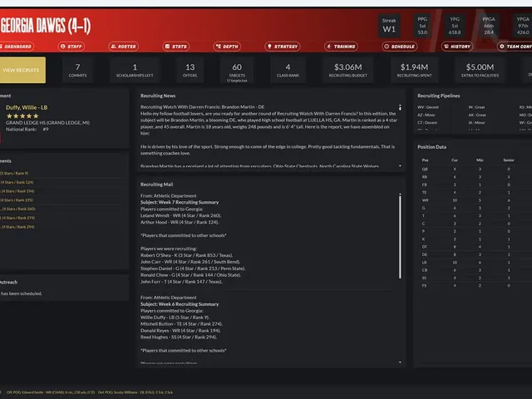
Task: Click the View Recruits button
Action: coord(22,70)
